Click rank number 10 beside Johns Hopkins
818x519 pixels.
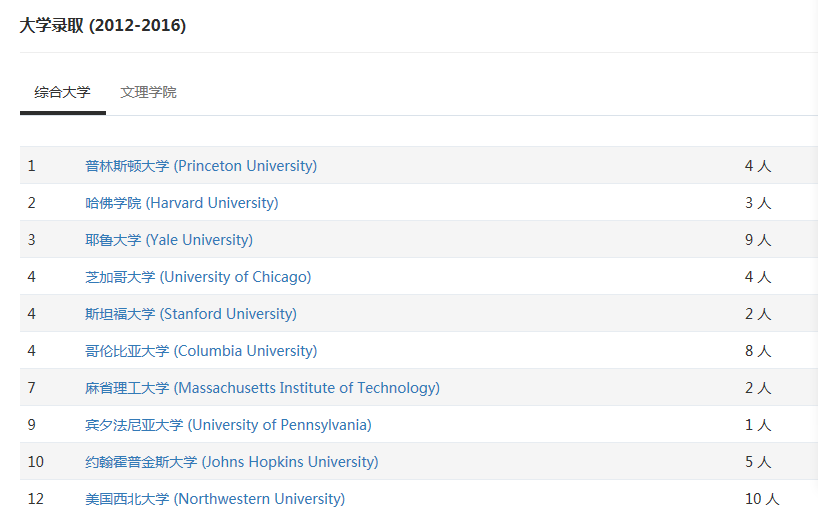point(35,462)
